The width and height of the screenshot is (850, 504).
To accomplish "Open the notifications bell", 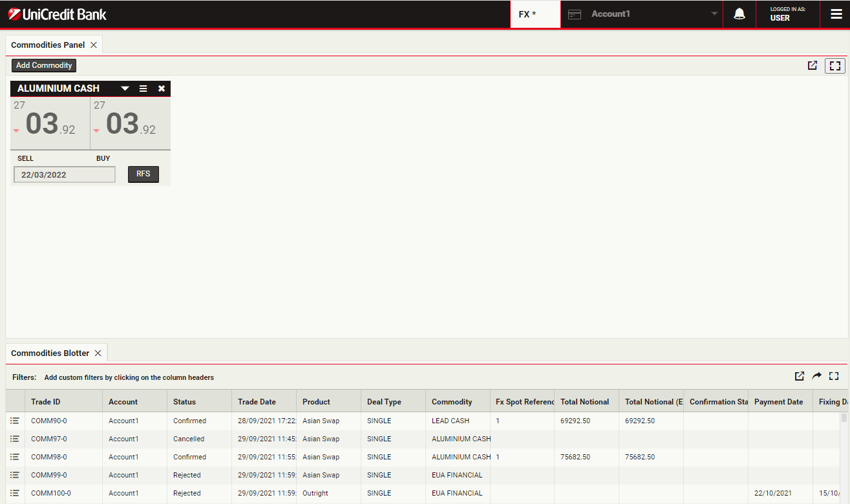I will point(739,14).
